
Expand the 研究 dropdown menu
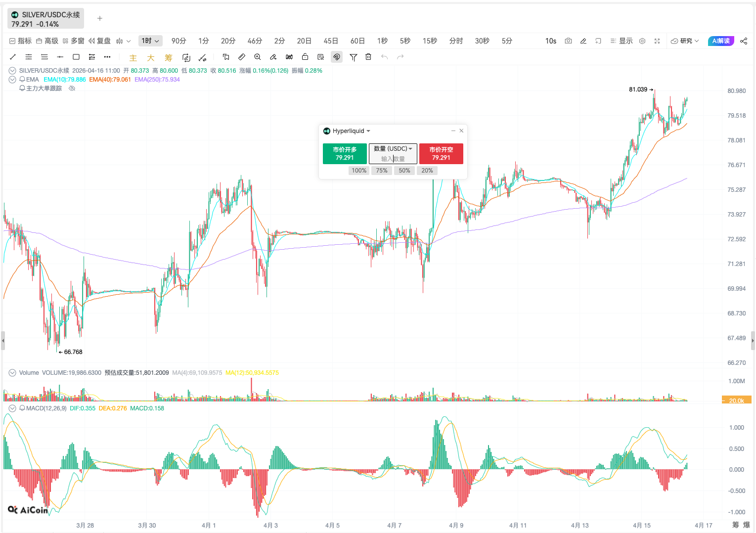pos(685,41)
